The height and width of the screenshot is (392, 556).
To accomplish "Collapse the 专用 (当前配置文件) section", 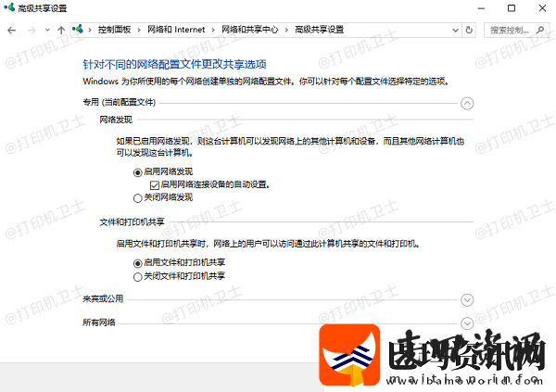I will click(x=467, y=103).
